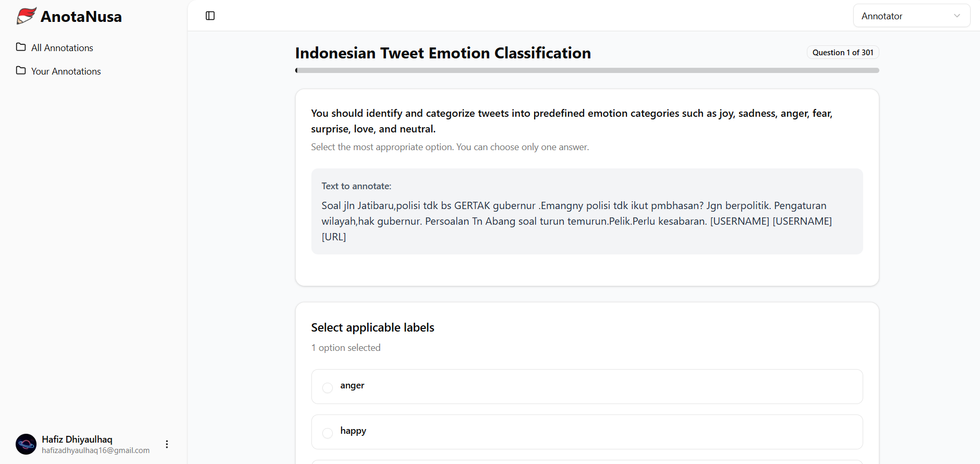Click the Question 1 of 301 badge
980x464 pixels.
coord(842,53)
